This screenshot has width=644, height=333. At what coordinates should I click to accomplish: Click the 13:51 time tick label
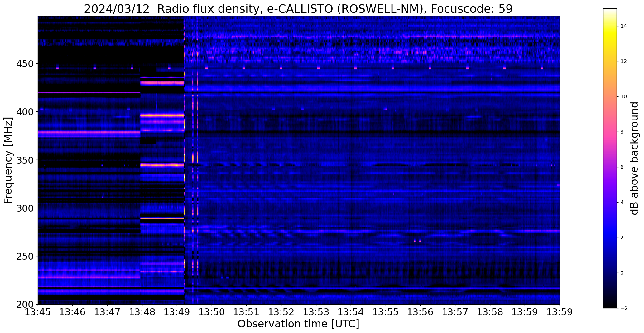247,312
